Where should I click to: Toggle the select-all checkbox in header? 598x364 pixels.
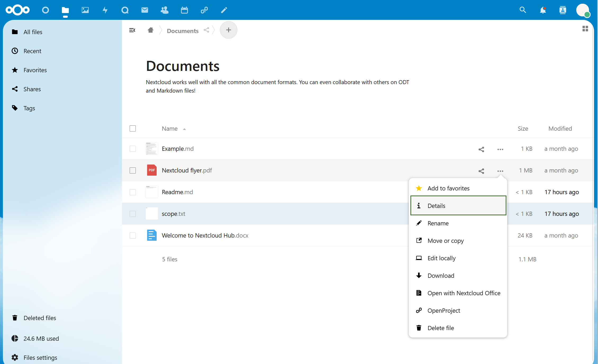[x=133, y=128]
